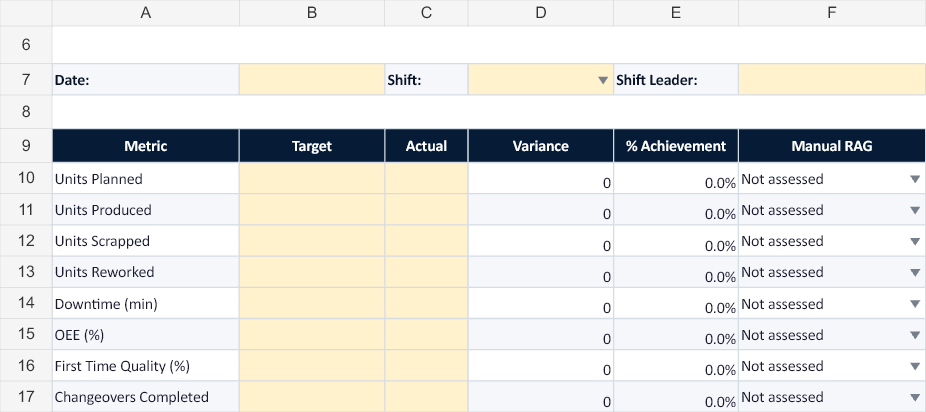
Task: Select Actual cell for Units Planned
Action: (x=426, y=178)
